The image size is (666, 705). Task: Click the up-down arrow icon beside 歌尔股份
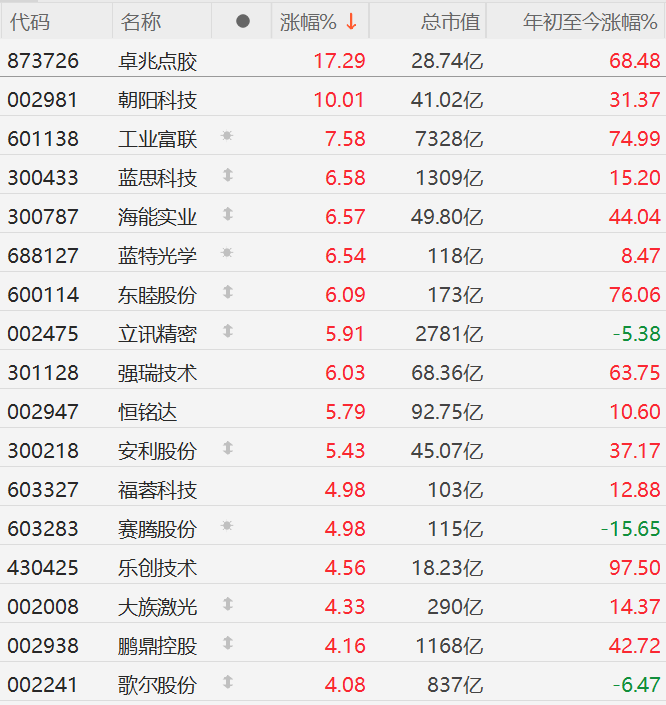click(x=228, y=683)
